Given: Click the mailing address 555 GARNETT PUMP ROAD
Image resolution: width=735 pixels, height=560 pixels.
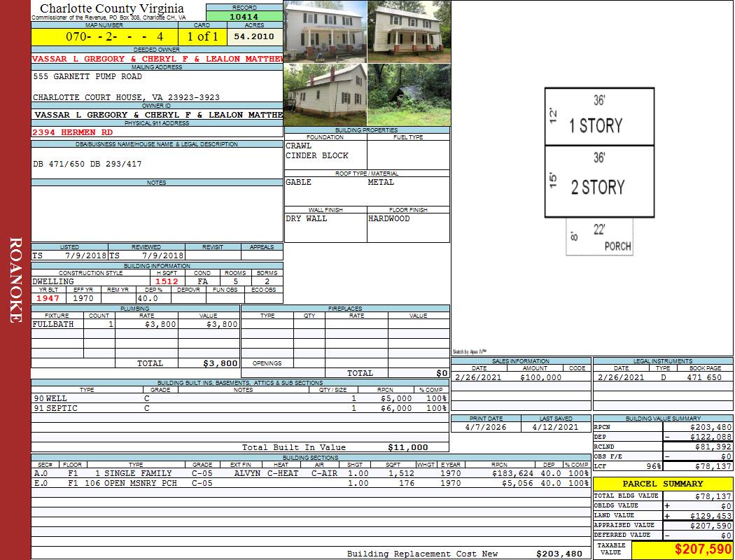Looking at the screenshot, I should tap(87, 77).
